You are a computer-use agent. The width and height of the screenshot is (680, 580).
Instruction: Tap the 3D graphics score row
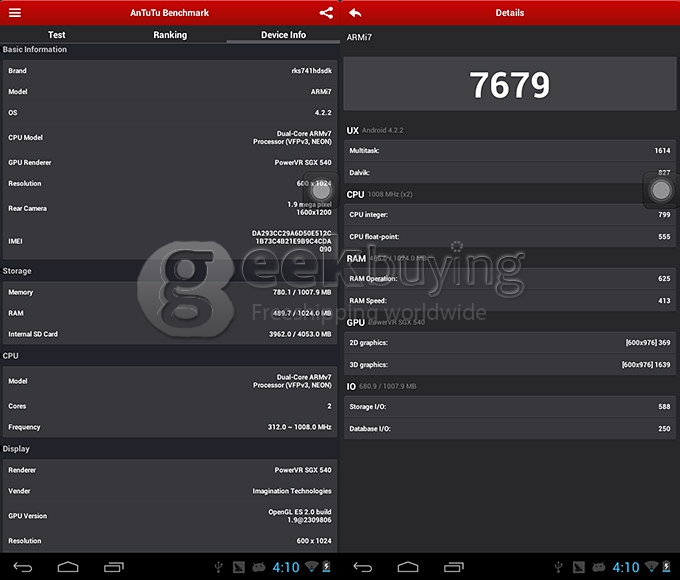[x=510, y=365]
